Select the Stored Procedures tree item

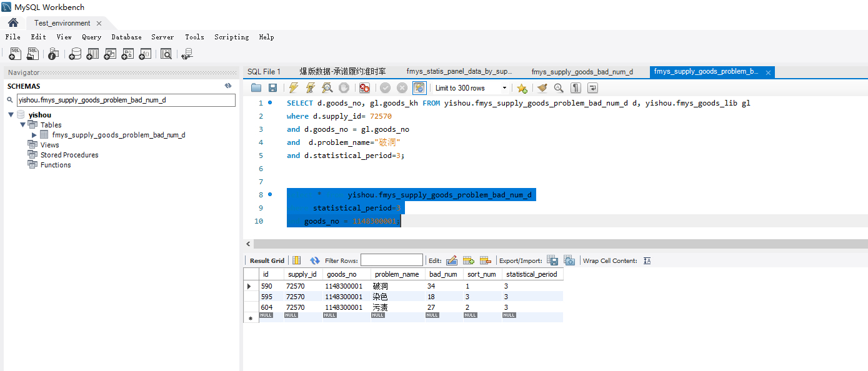69,155
